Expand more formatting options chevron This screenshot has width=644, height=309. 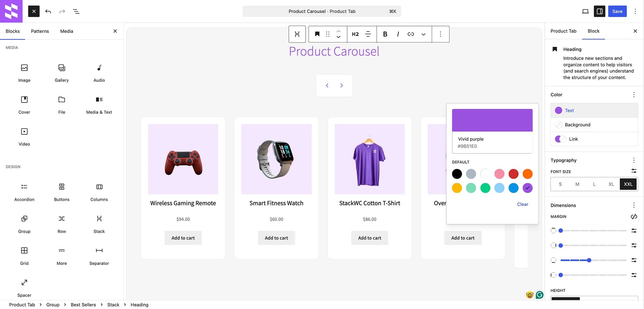[x=423, y=34]
